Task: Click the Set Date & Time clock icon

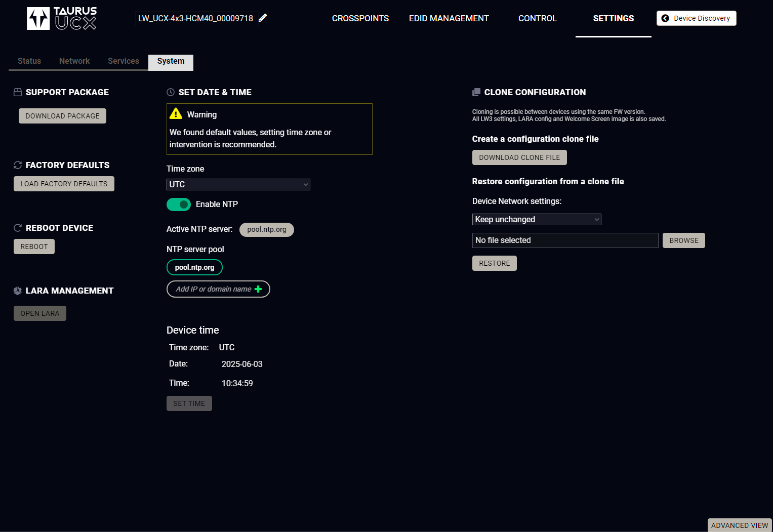Action: pos(171,92)
